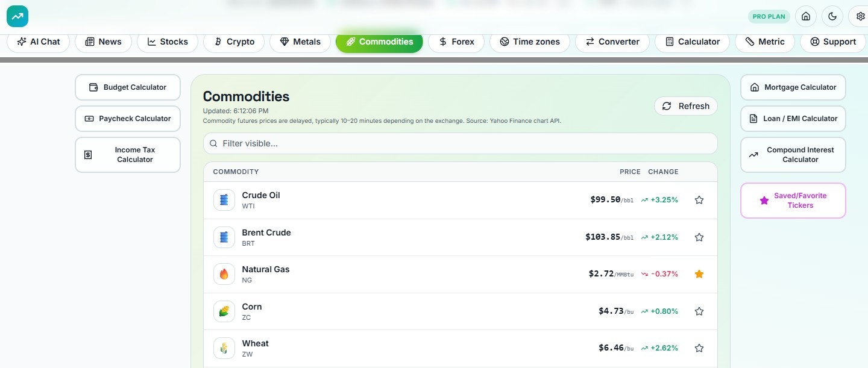Select the active Commodities tab
The height and width of the screenshot is (368, 868).
379,42
